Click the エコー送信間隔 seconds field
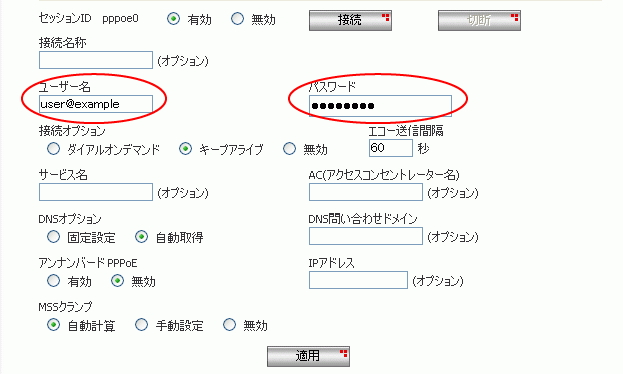The width and height of the screenshot is (623, 374). 391,148
